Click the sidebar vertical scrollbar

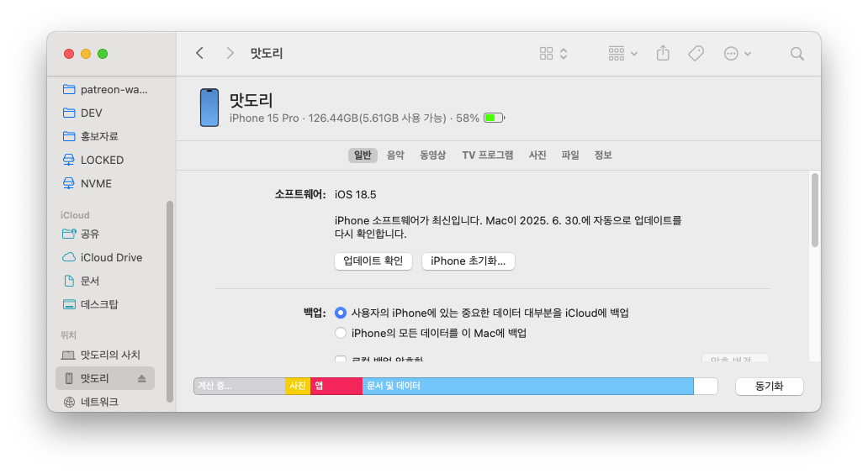click(170, 302)
